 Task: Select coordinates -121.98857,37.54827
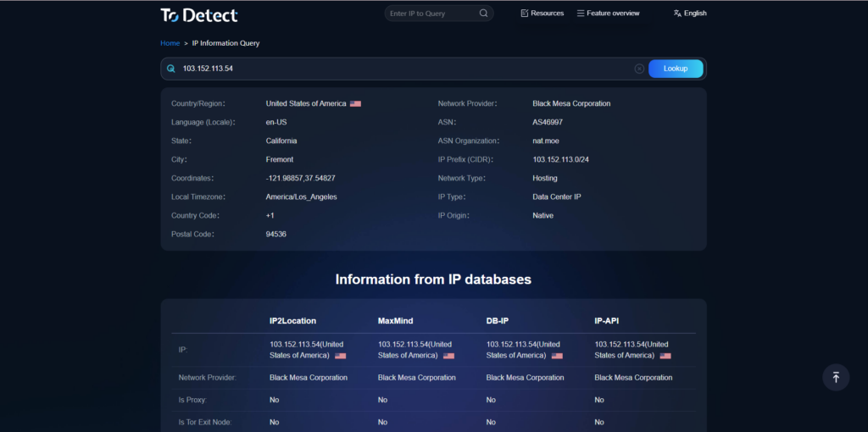coord(301,178)
